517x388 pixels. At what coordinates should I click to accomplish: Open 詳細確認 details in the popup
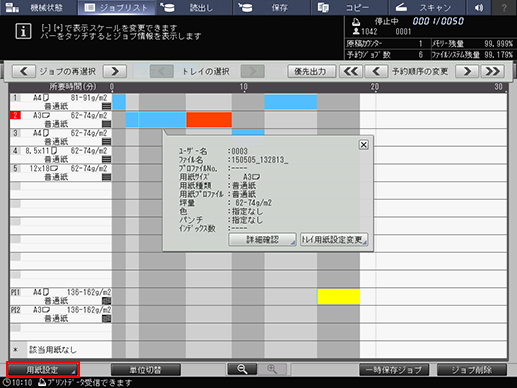(262, 240)
